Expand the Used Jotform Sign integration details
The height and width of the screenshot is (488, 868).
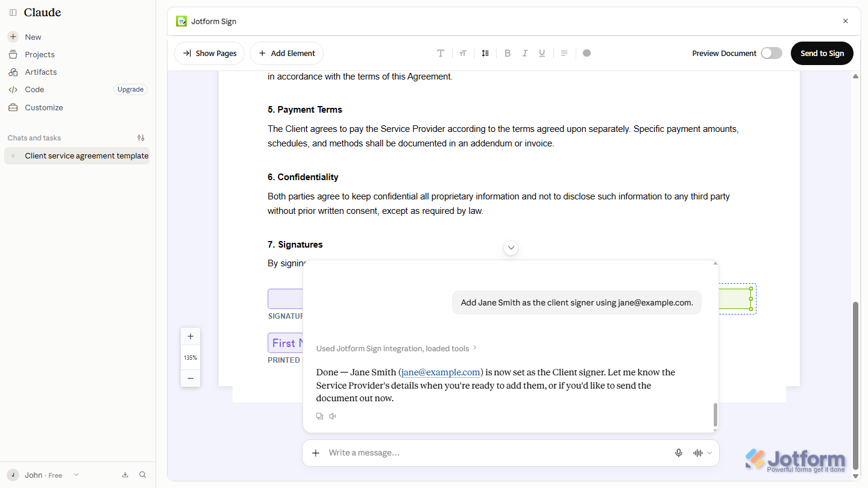397,348
